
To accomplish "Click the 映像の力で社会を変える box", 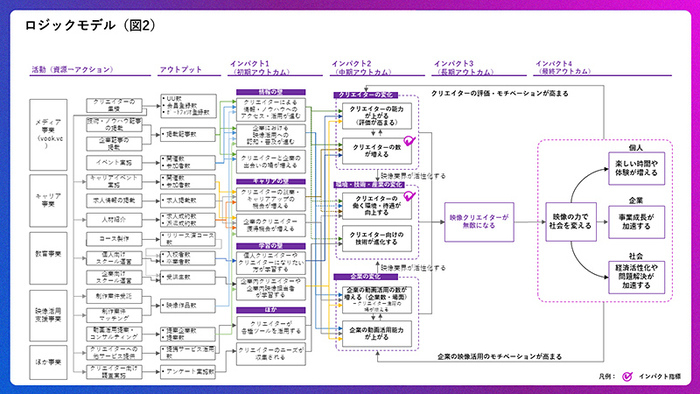I will (x=571, y=222).
